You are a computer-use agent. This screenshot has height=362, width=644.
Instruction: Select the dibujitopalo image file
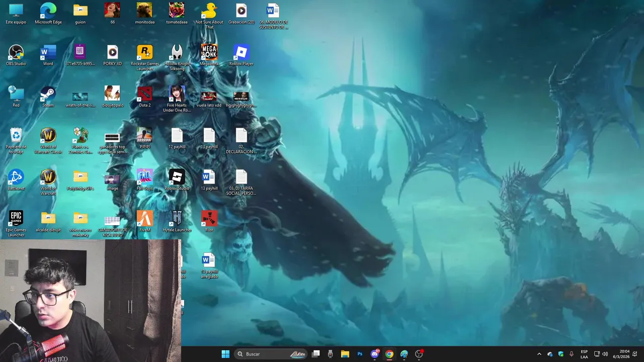click(x=113, y=97)
